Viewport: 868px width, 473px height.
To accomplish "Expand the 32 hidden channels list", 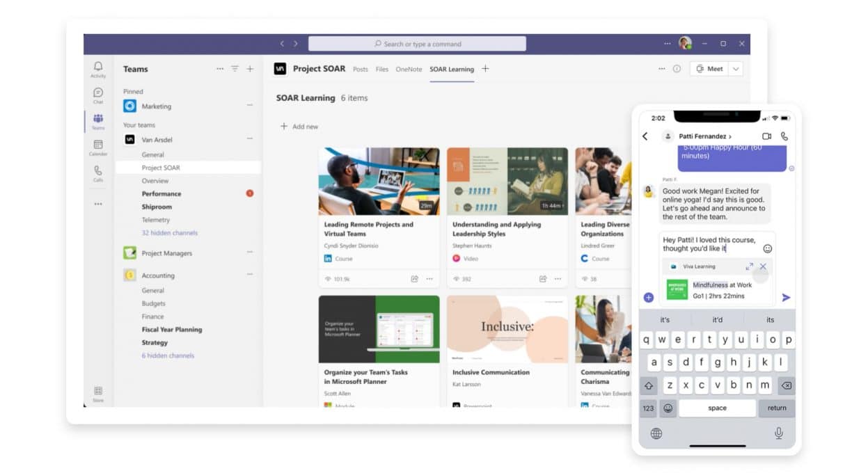I will (170, 233).
